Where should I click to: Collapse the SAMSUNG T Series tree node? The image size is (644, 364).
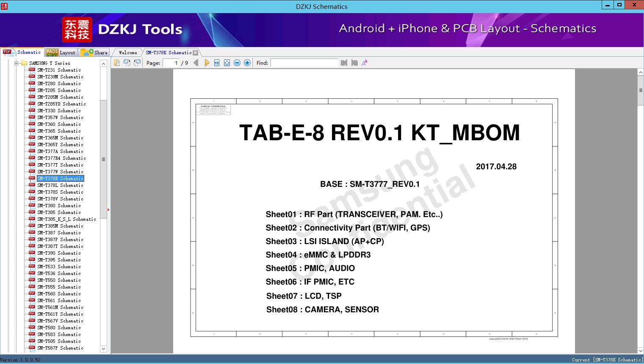tap(17, 63)
